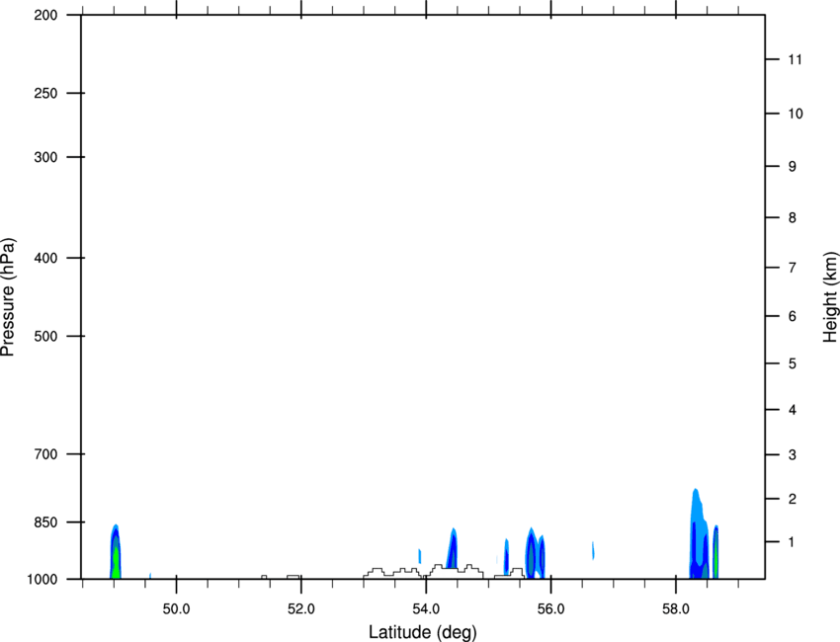Click the 54.0 latitude tick label
This screenshot has height=642, width=840.
click(x=426, y=609)
